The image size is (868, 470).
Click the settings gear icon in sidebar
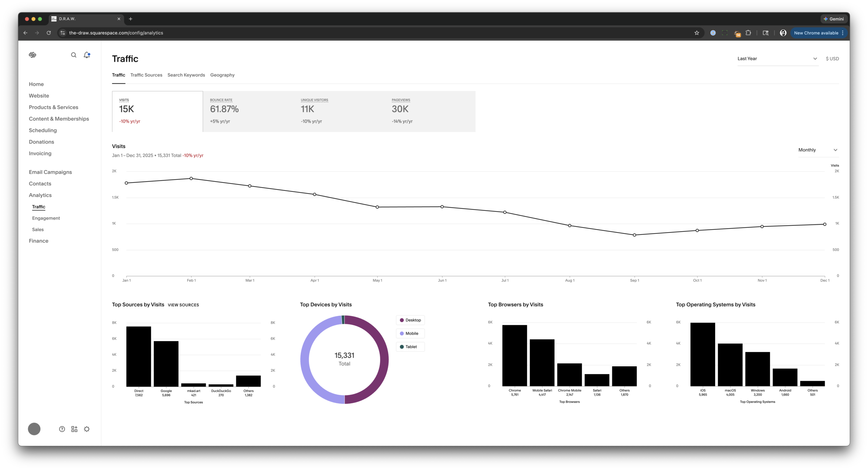coord(87,429)
